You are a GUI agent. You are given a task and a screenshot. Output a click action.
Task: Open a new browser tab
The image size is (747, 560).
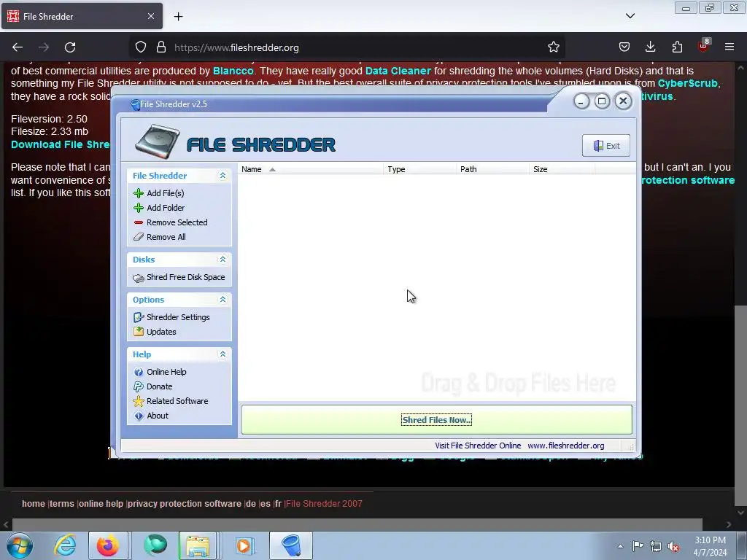coord(178,16)
